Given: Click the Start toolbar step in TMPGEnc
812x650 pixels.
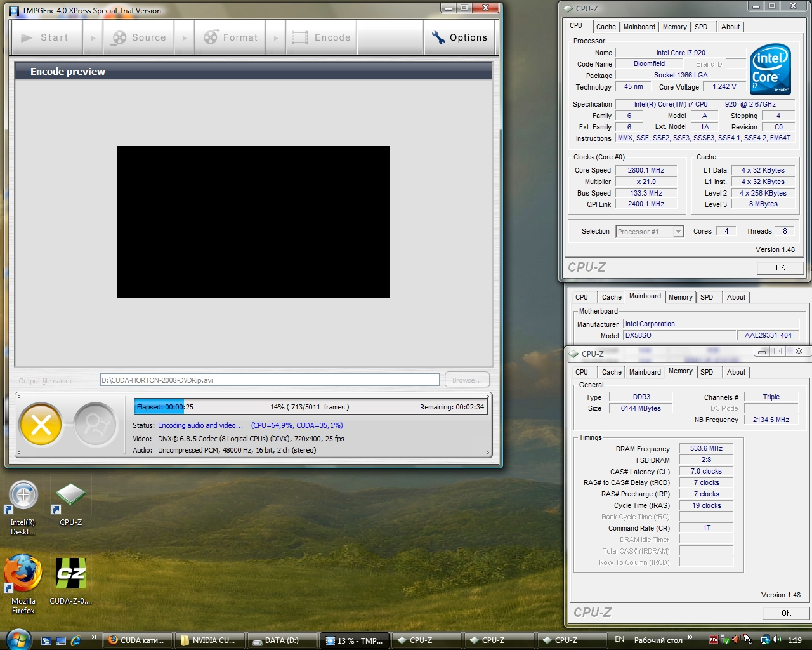Looking at the screenshot, I should click(x=47, y=37).
